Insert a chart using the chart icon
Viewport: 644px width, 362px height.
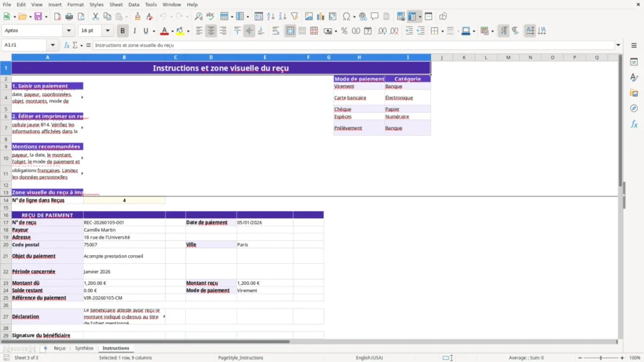click(320, 16)
